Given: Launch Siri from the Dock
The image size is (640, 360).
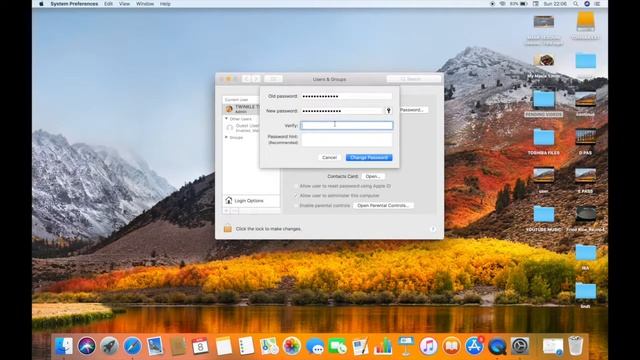Looking at the screenshot, I should point(87,347).
